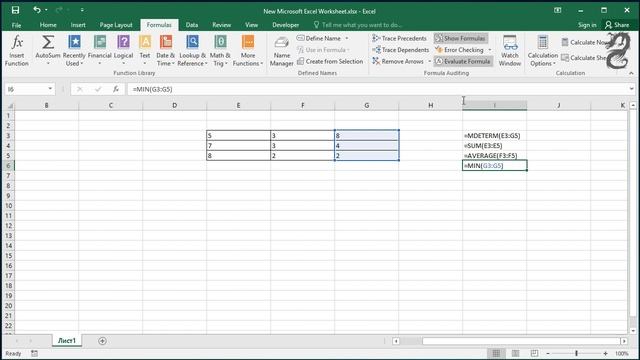Confirm formula entry with checkmark
640x360 pixels.
point(98,89)
